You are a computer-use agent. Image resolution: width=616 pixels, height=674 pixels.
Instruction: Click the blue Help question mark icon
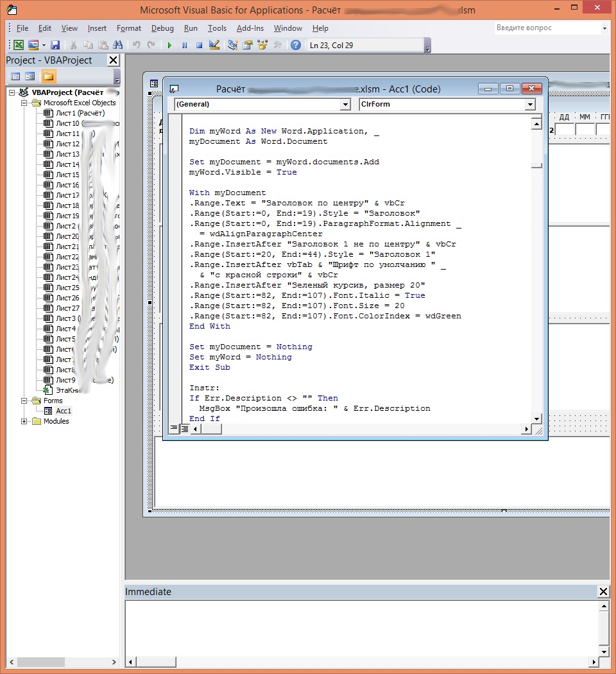[x=295, y=45]
